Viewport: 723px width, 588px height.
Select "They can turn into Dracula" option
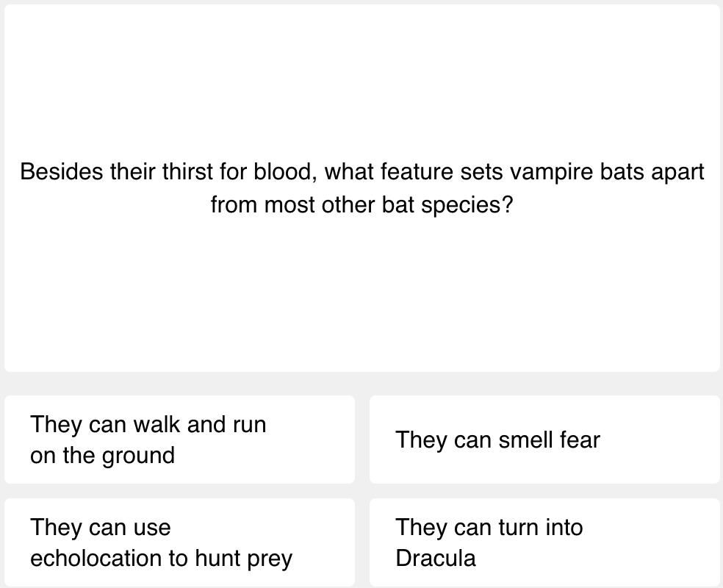coord(544,542)
